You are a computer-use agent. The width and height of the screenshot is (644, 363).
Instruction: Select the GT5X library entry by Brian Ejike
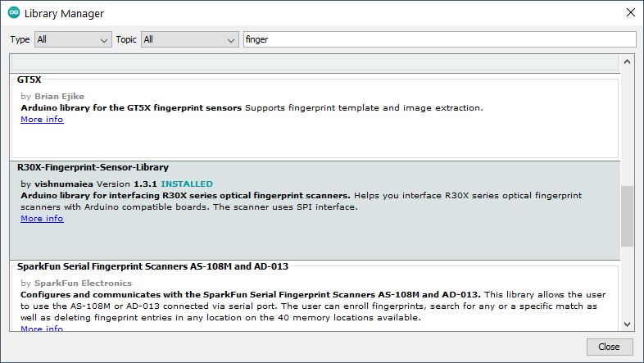point(315,116)
